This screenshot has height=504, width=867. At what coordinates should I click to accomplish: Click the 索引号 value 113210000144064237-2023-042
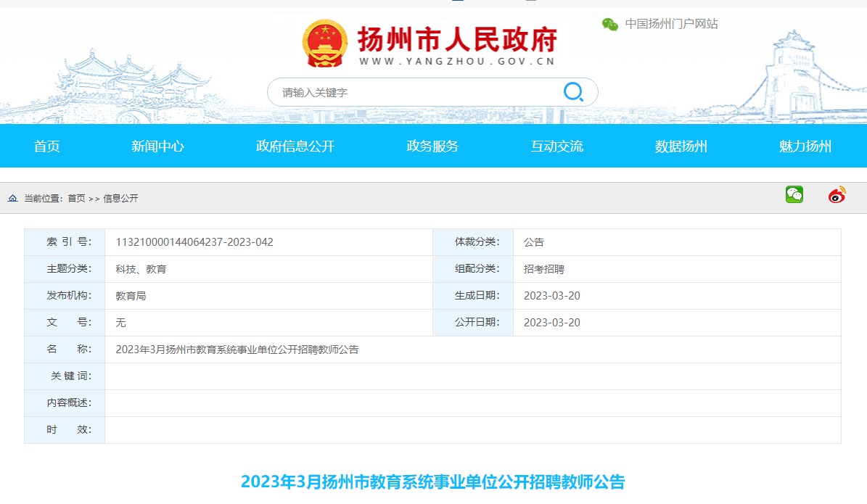(194, 242)
